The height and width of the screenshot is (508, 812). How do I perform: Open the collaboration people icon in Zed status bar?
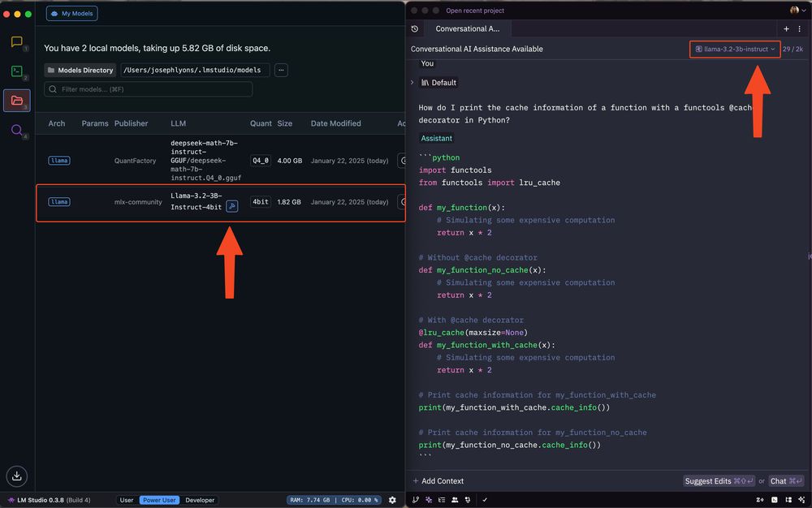click(455, 500)
